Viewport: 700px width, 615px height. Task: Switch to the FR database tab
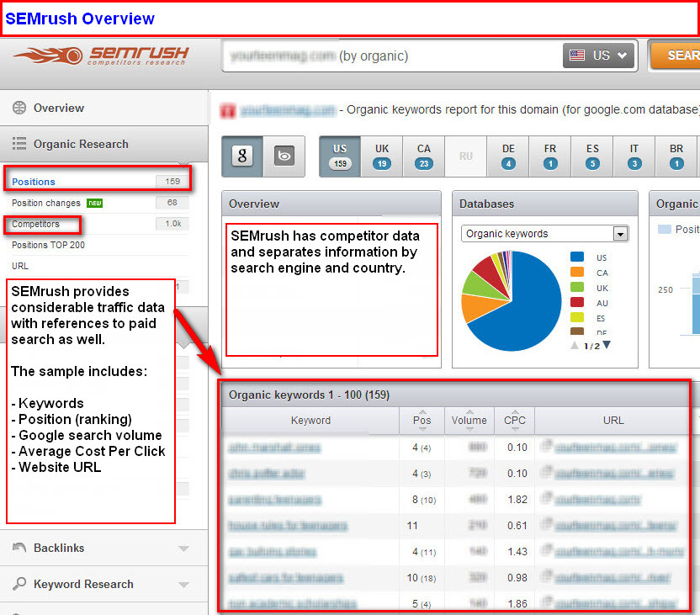click(550, 156)
